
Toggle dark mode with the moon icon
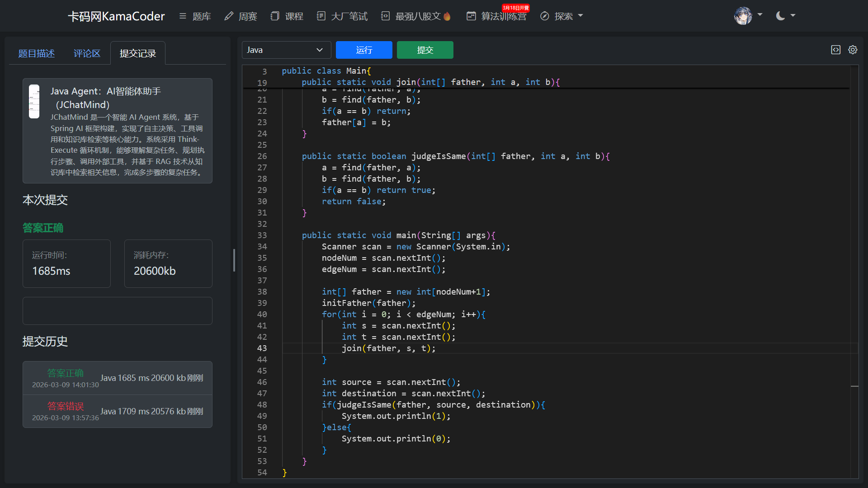780,16
